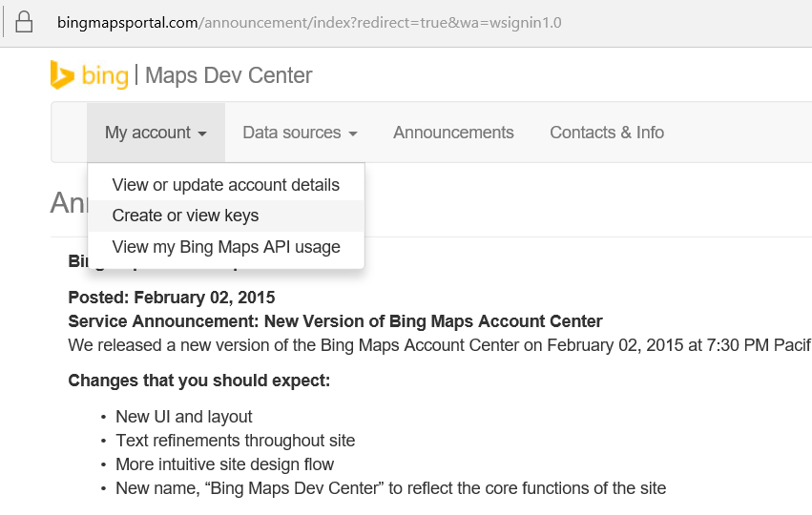Click the 'New name, "Bing Maps Dev Center"' bullet
The height and width of the screenshot is (515, 812).
coord(391,488)
